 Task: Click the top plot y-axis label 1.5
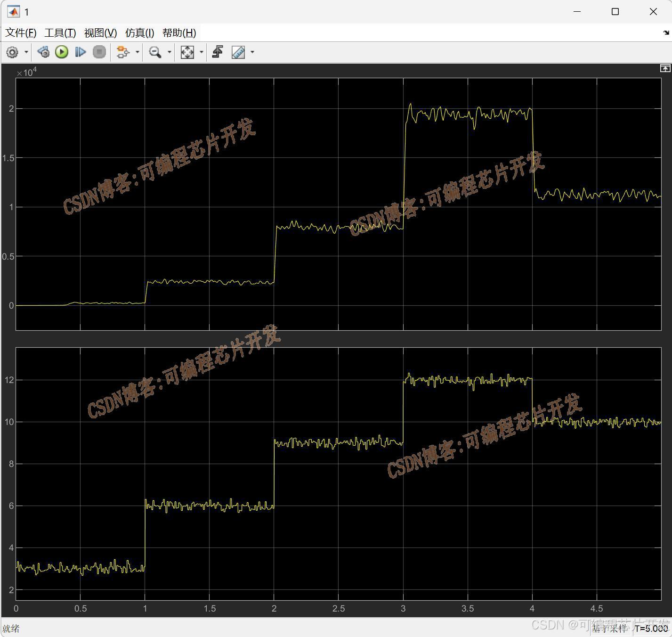point(8,158)
